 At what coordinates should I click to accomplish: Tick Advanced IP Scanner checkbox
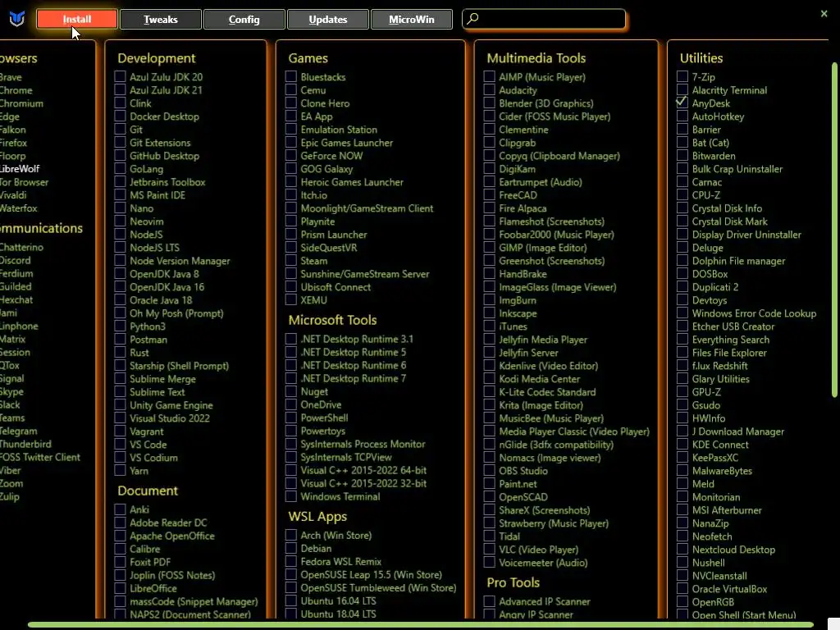coord(489,601)
